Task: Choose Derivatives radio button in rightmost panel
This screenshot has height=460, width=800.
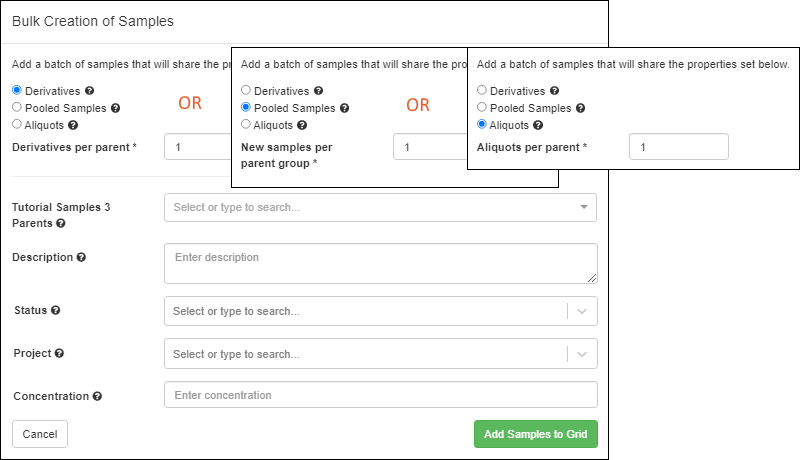Action: (482, 91)
